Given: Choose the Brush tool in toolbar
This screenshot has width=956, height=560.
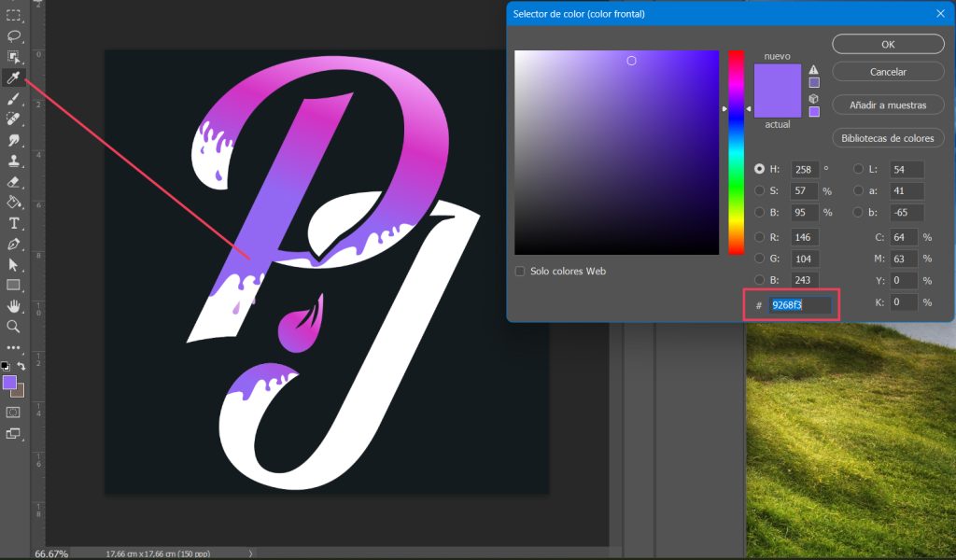Looking at the screenshot, I should coord(14,98).
